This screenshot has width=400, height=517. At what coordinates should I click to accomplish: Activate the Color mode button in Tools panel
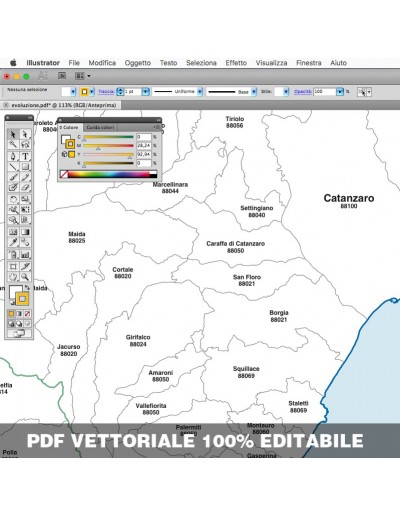pos(11,314)
